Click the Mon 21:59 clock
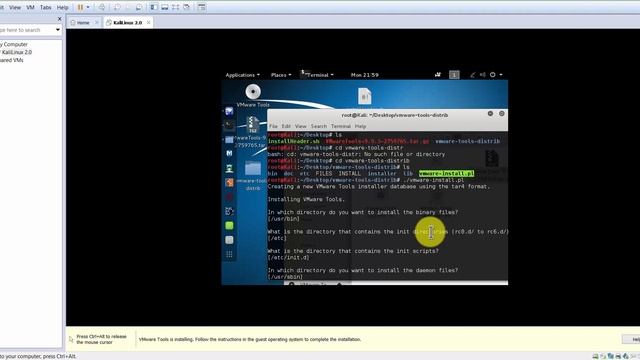Screen dimensions: 640x360 (x=364, y=75)
